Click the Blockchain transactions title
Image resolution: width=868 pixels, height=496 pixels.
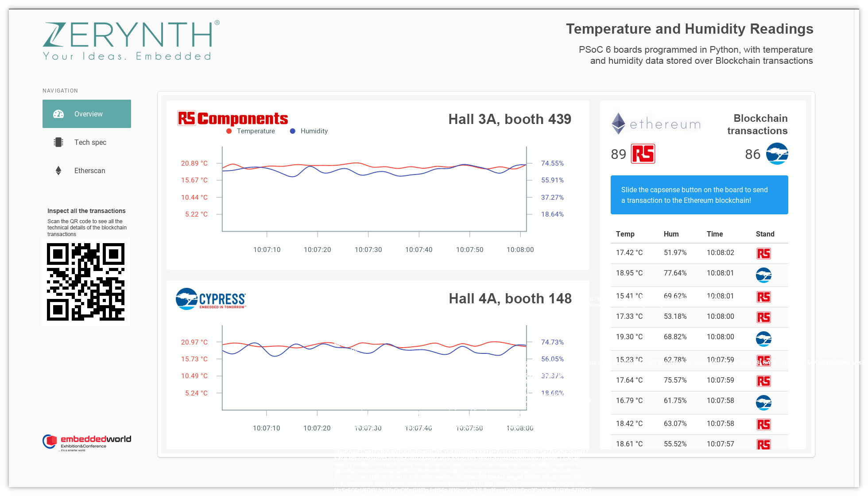point(757,124)
